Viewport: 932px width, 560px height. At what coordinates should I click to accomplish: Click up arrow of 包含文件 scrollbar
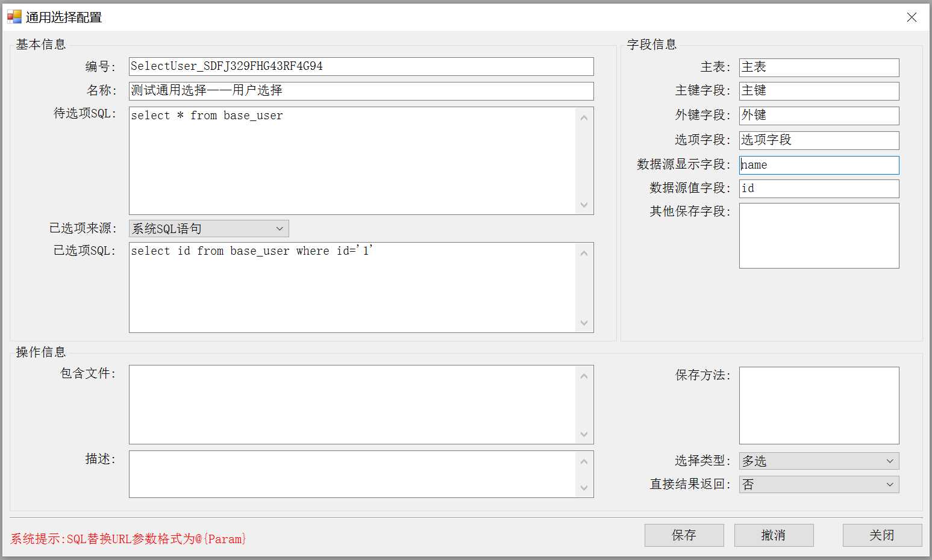tap(584, 376)
